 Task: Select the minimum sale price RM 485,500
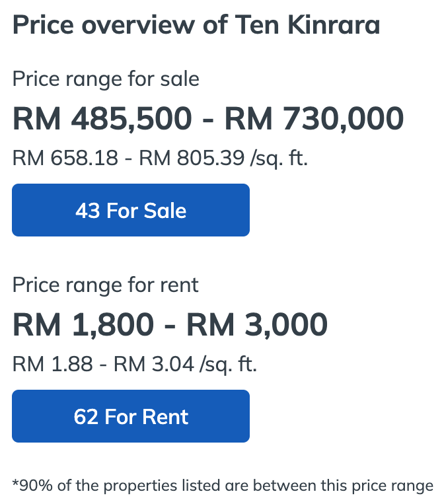click(102, 120)
